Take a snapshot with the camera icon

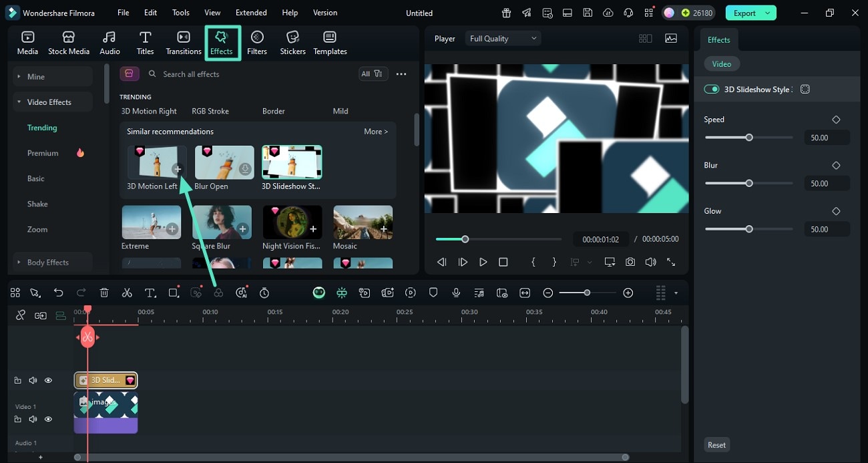(x=630, y=263)
